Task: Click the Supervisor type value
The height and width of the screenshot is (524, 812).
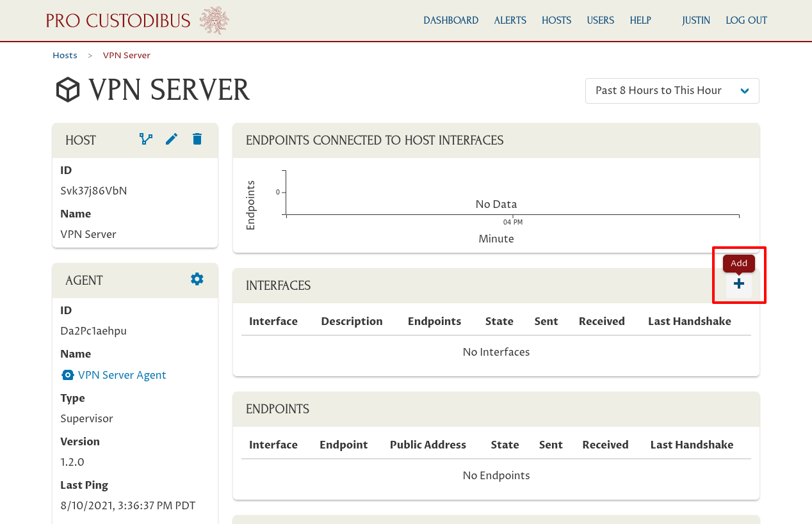Action: tap(86, 418)
